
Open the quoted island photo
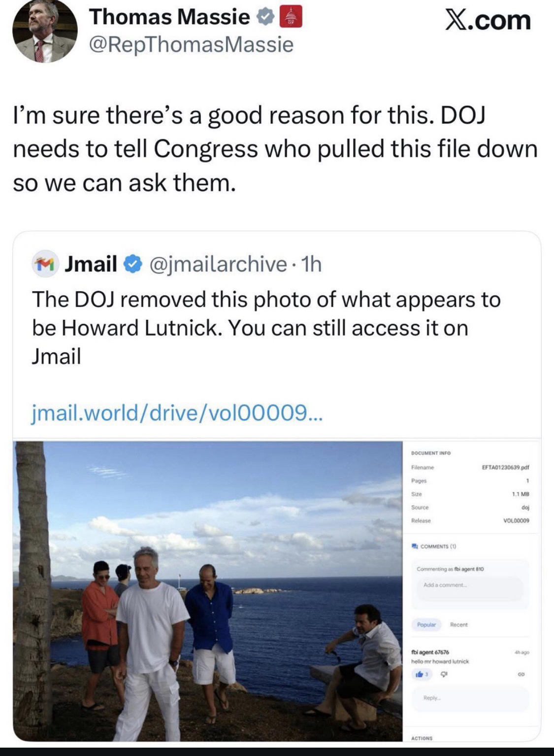(x=208, y=590)
